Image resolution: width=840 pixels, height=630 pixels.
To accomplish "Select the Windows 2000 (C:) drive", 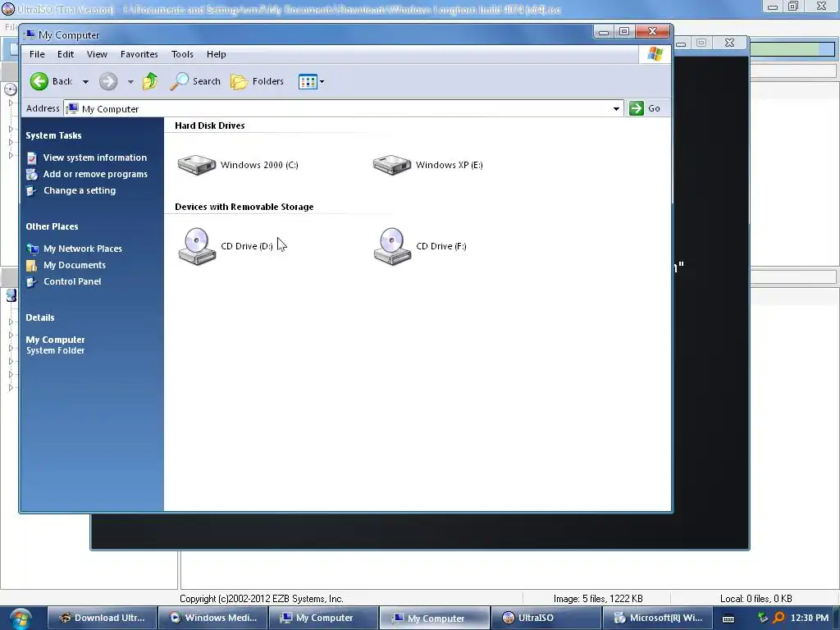I will pyautogui.click(x=238, y=165).
